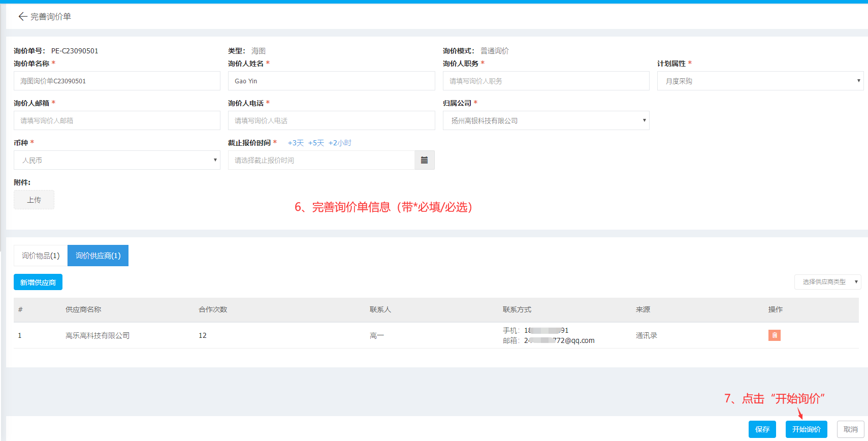This screenshot has width=868, height=441.
Task: Focus the 询价人邮箱 input field
Action: pos(117,120)
